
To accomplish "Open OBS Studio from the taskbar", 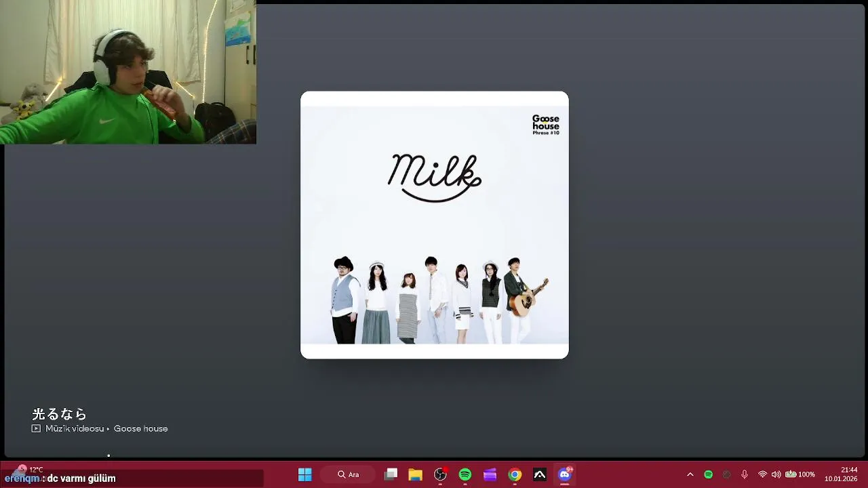I will pos(440,474).
